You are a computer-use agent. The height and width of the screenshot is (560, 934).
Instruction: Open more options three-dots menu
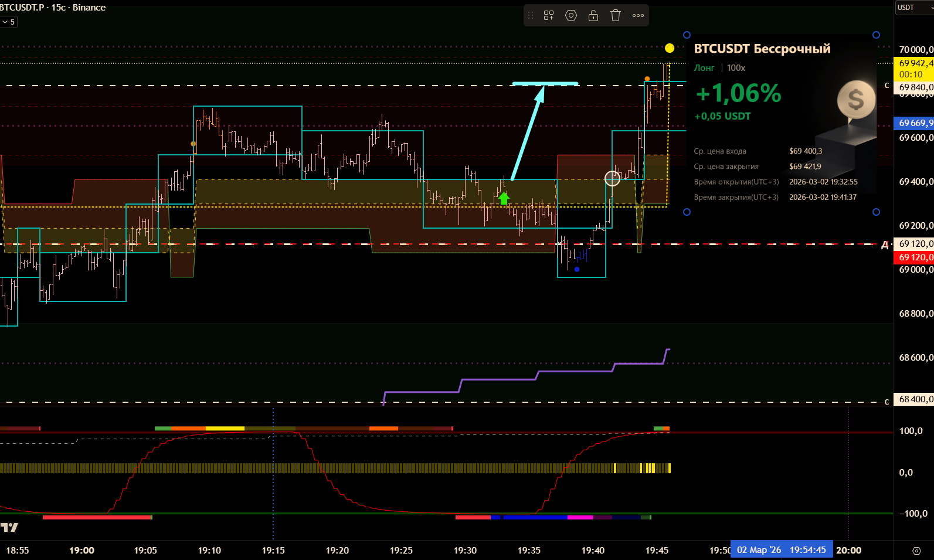638,16
